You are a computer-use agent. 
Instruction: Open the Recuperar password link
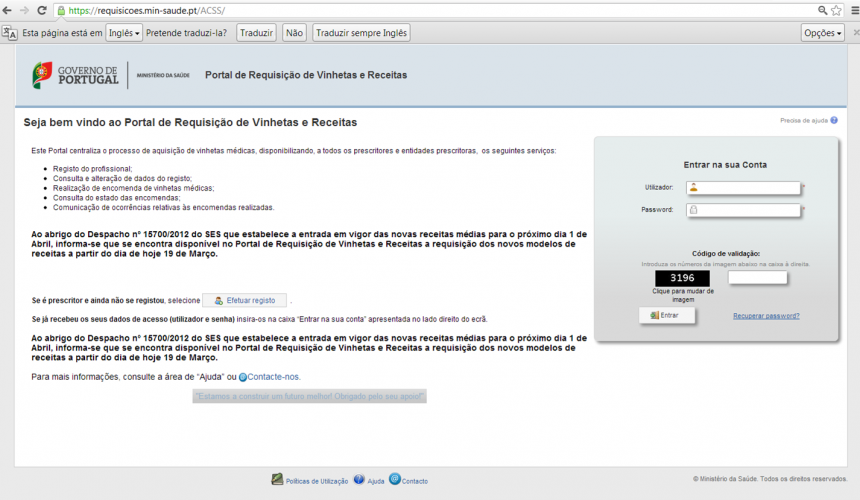tap(765, 315)
